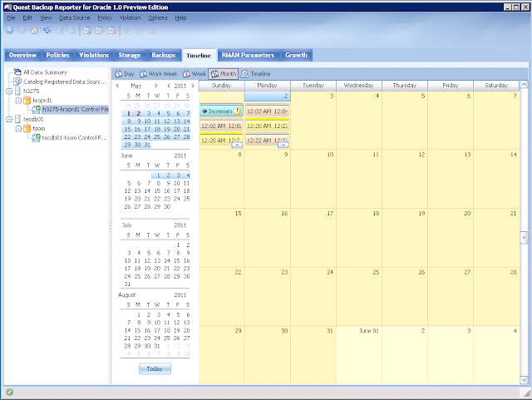Screen dimensions: 532x400
Task: Switch to the Overview tab
Action: point(22,55)
